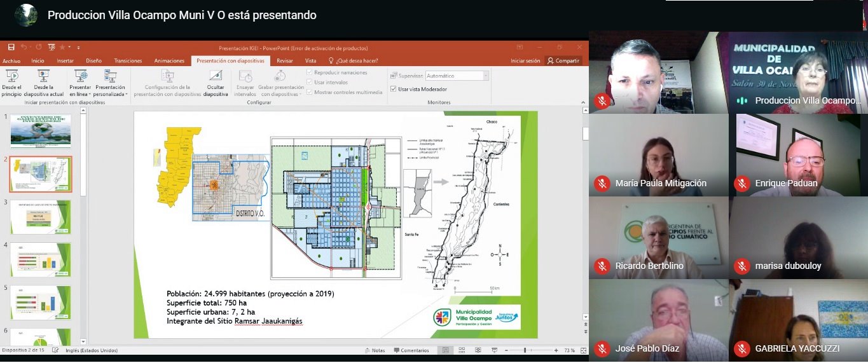Click the Compartir button
Image resolution: width=868 pixels, height=363 pixels.
[563, 61]
